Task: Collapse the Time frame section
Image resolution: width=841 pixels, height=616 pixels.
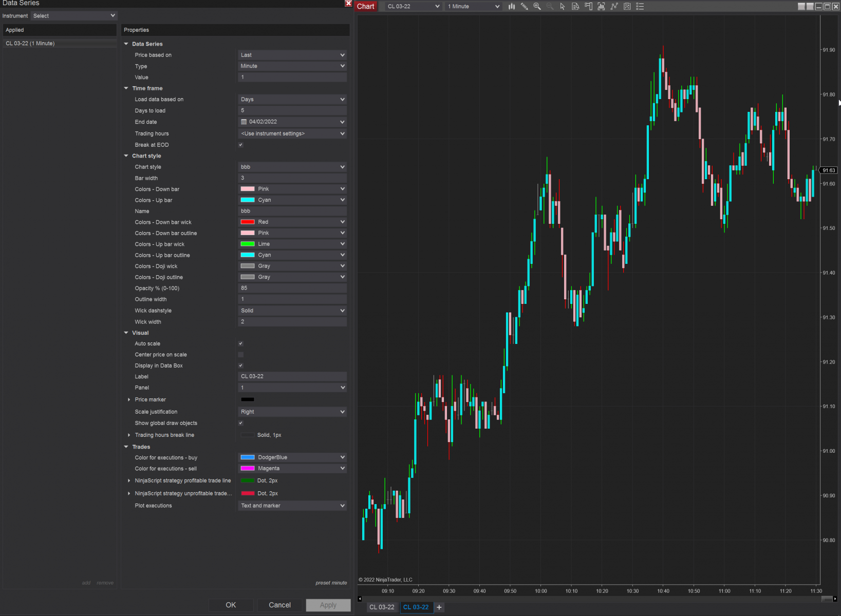Action: point(126,88)
